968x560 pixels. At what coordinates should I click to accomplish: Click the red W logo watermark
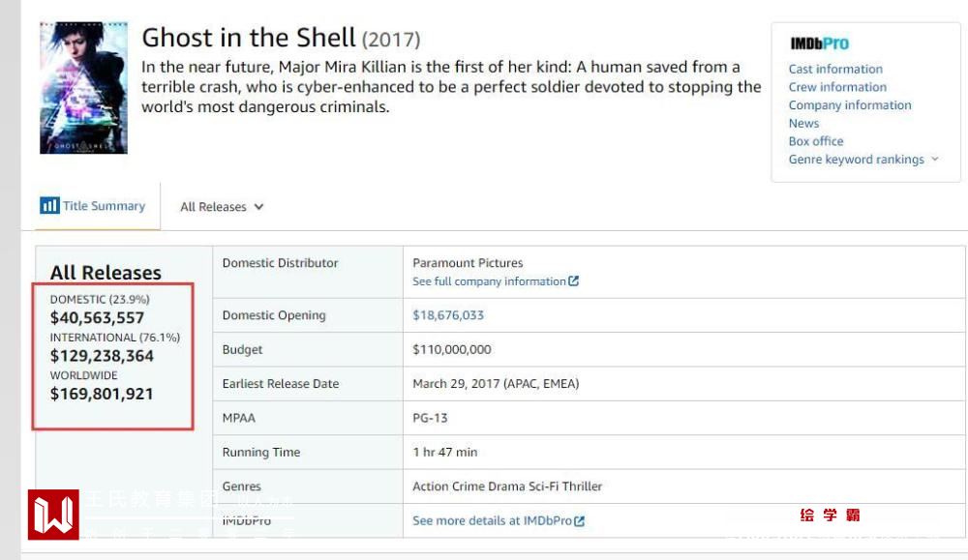pos(53,515)
